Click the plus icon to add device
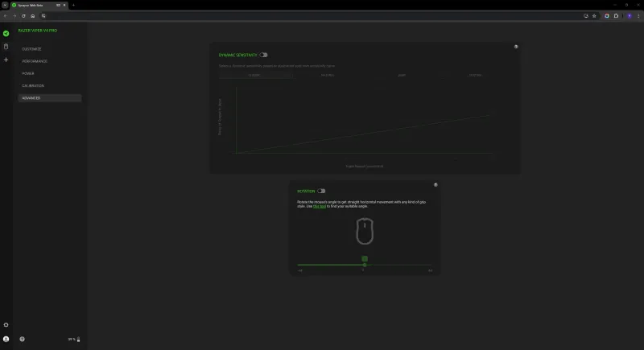The image size is (644, 350). (x=6, y=60)
